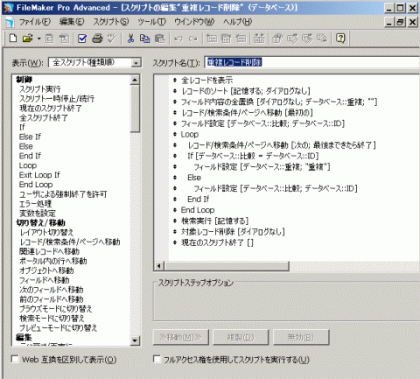Select script line フィールド内容の全置換
This screenshot has height=379, width=420.
279,102
